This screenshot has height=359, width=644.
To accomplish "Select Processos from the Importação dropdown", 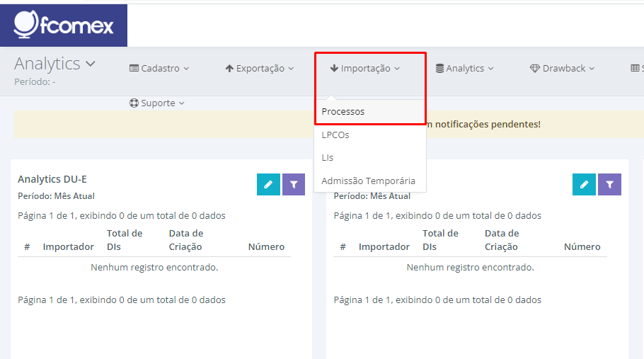I will coord(370,111).
